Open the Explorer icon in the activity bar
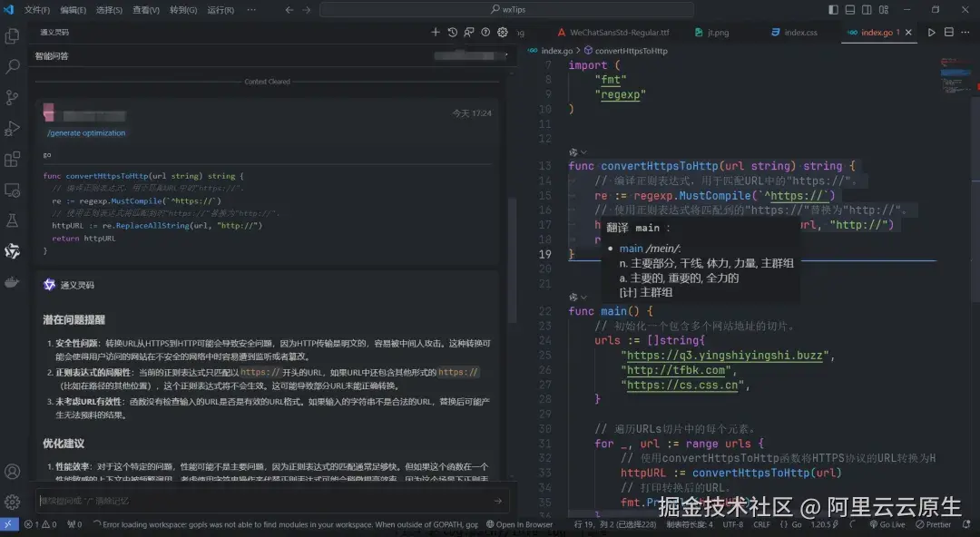Viewport: 980px width, 537px height. (12, 34)
